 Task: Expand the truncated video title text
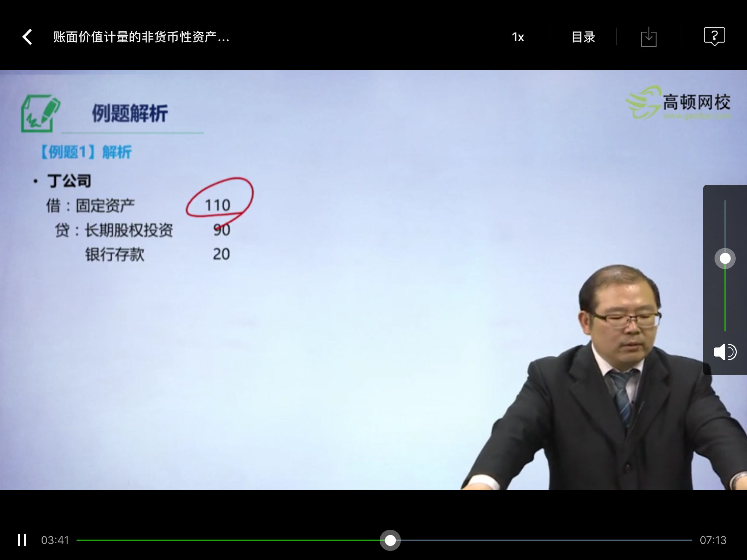(x=140, y=36)
